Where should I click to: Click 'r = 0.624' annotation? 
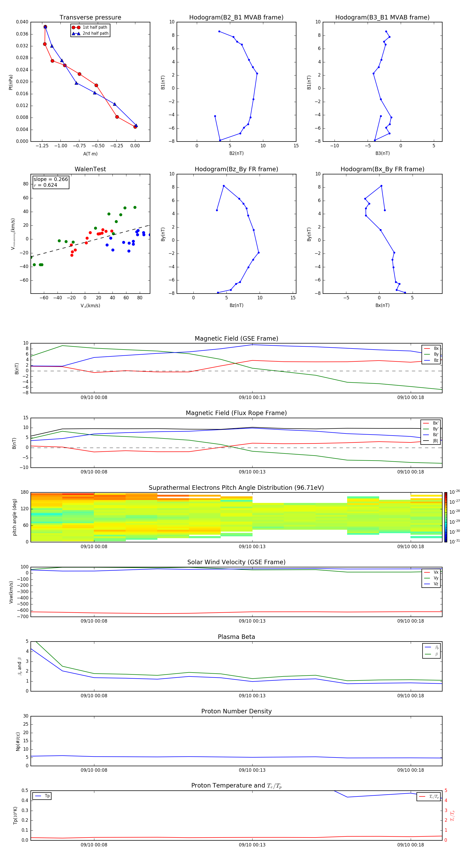pos(45,185)
